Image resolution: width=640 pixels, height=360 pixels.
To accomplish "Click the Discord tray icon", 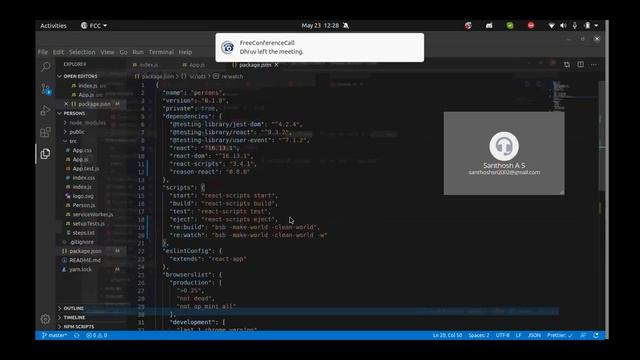I will point(489,26).
